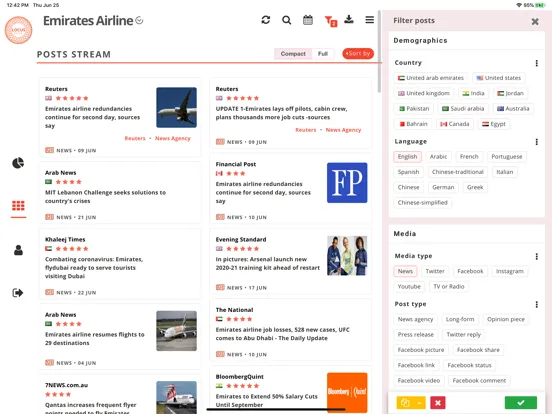Select the Facebook media type filter
This screenshot has width=552, height=414.
[x=470, y=271]
